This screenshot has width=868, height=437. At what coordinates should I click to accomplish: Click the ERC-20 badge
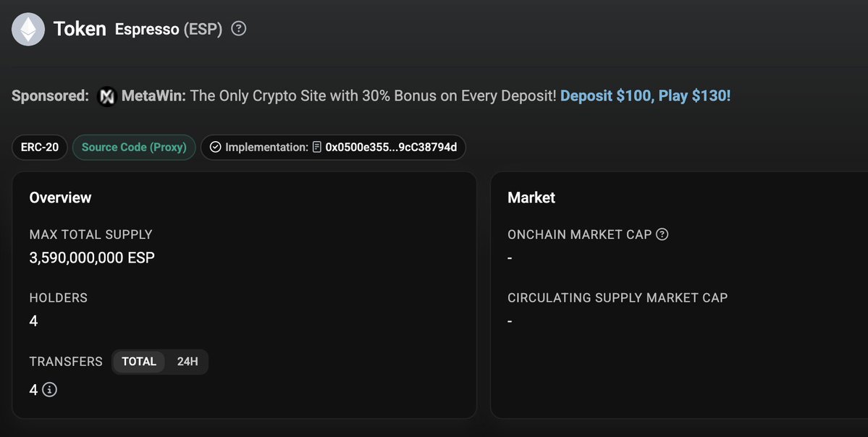pos(40,148)
